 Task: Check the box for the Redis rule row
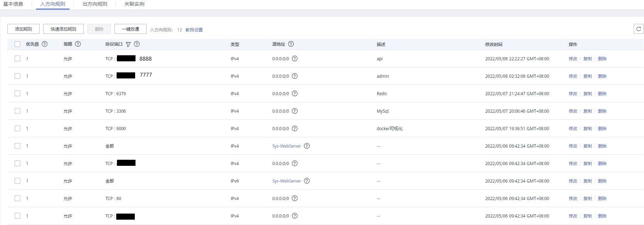click(17, 93)
